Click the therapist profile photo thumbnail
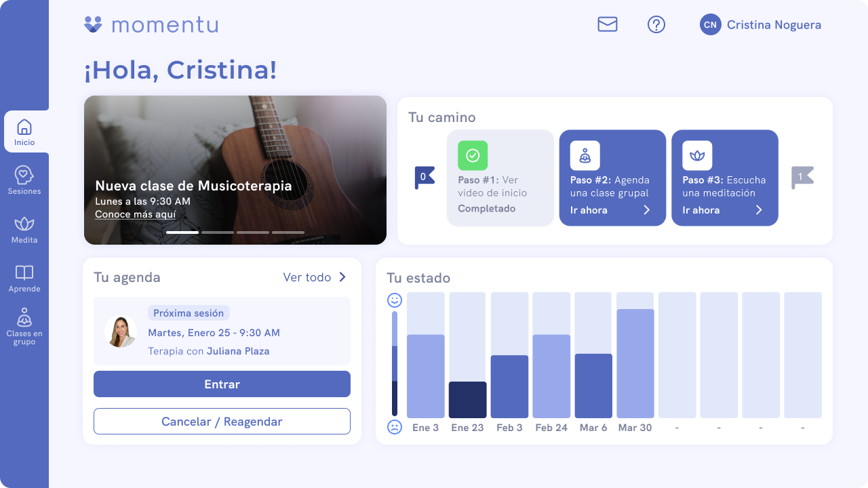Viewport: 868px width, 488px height. pyautogui.click(x=121, y=331)
